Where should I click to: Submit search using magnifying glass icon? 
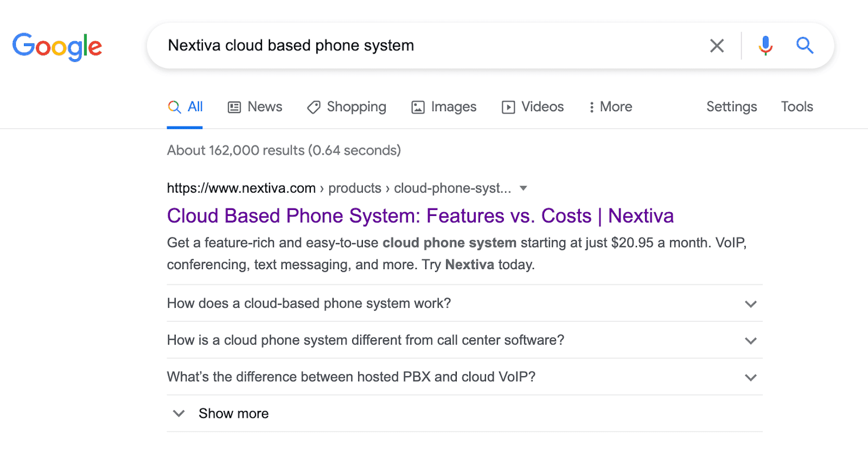pyautogui.click(x=805, y=46)
